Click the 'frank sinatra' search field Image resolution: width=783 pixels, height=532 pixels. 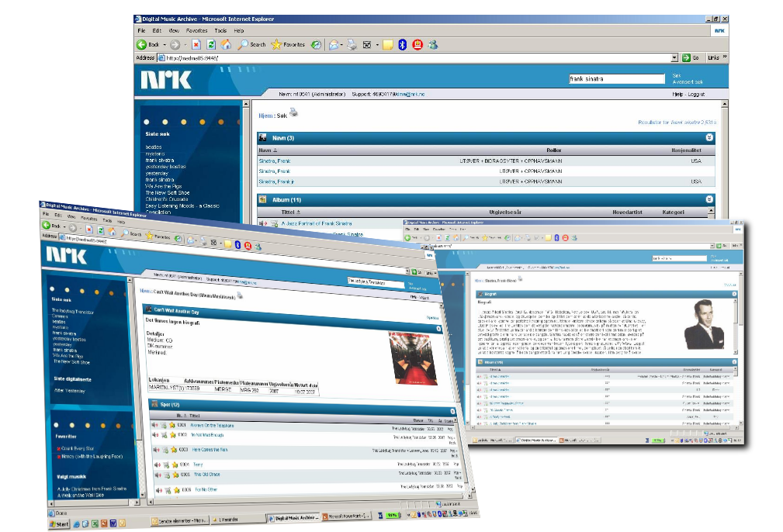click(x=616, y=78)
